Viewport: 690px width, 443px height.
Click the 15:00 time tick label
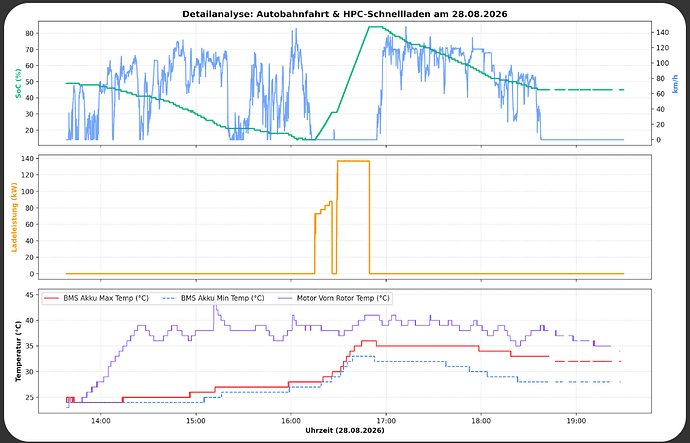click(x=195, y=421)
